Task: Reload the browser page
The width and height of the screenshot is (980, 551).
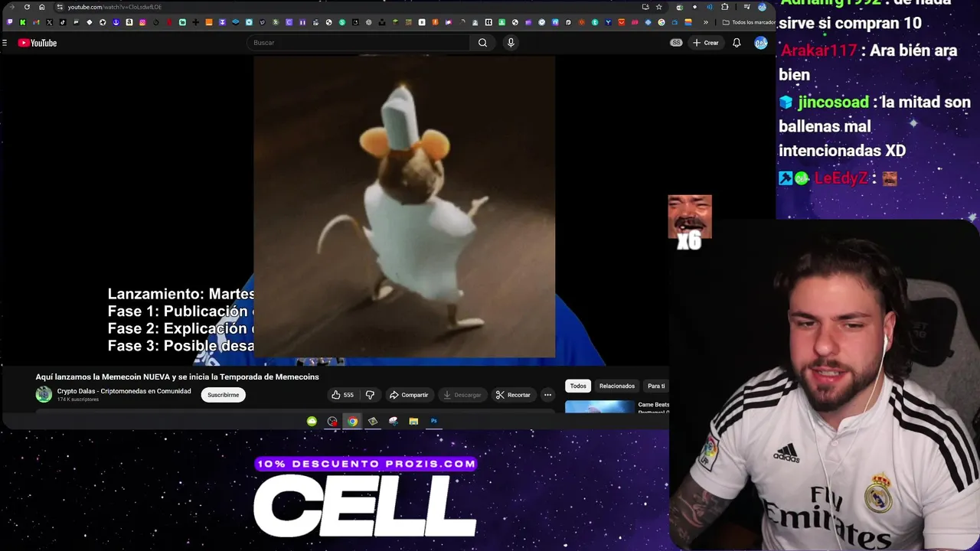Action: point(27,7)
